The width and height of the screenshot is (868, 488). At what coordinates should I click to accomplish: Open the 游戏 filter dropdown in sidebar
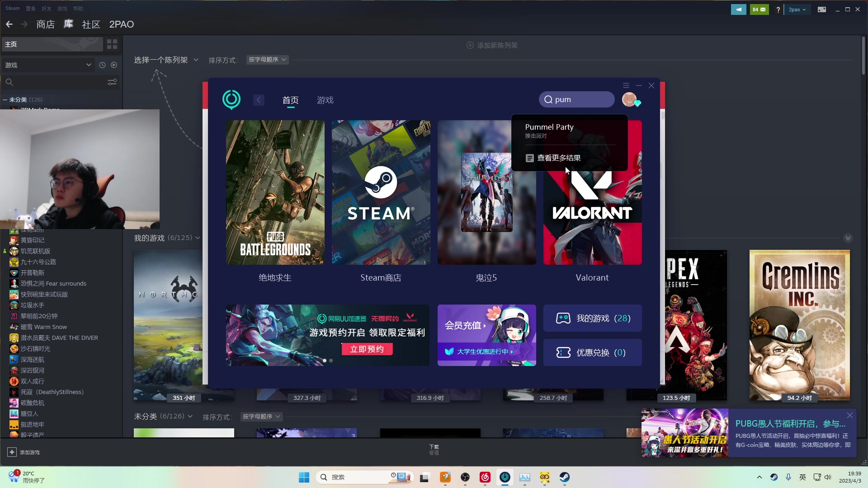(48, 65)
